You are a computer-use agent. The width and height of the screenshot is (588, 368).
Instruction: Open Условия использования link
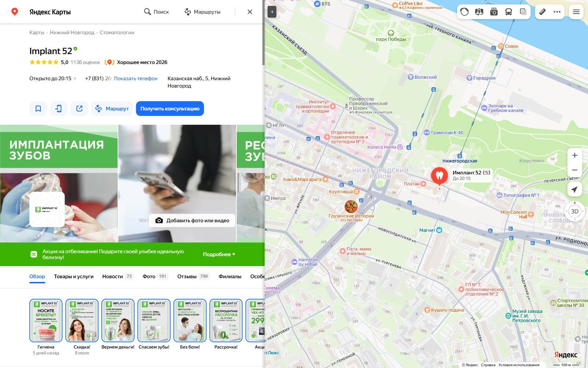(x=519, y=365)
